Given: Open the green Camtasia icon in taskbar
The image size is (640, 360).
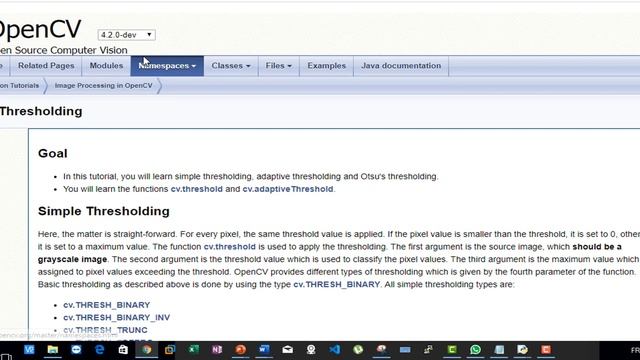Looking at the screenshot, I should point(452,350).
